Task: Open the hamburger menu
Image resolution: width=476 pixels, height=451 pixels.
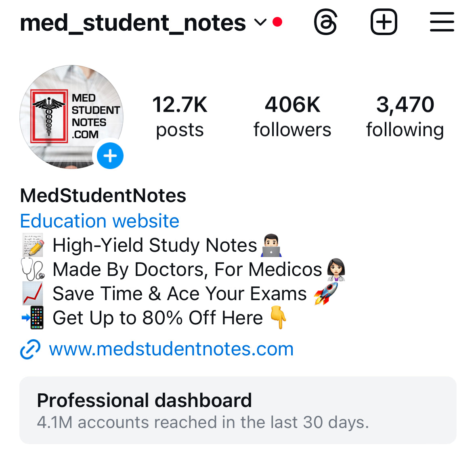Action: click(442, 22)
